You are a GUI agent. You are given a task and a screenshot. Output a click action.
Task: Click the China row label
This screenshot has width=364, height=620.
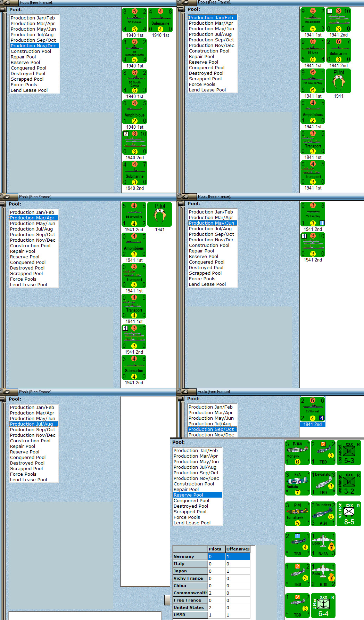pos(190,586)
